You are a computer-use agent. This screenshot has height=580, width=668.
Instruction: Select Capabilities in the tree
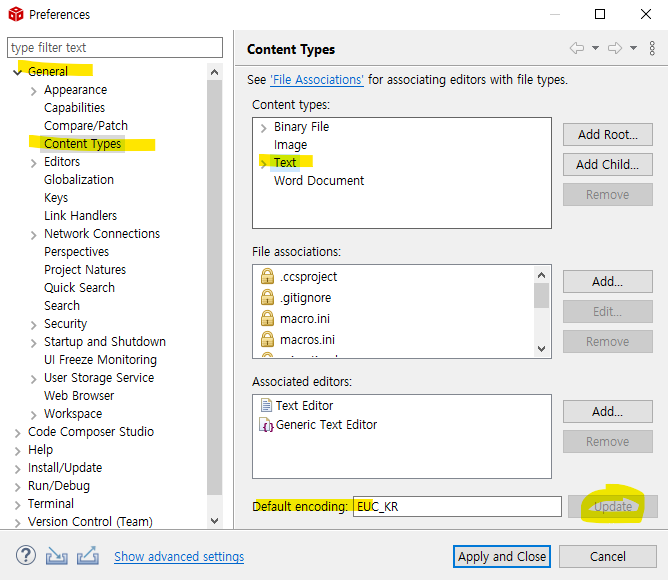pyautogui.click(x=75, y=107)
